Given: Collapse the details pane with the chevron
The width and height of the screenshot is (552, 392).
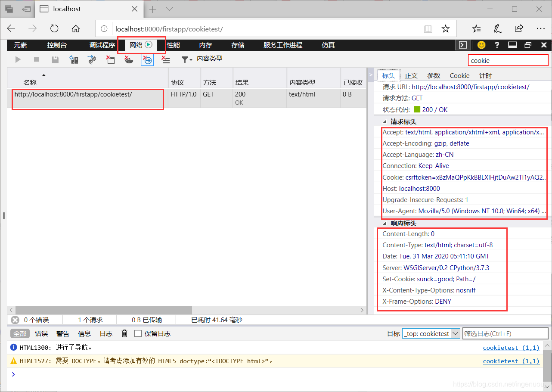Looking at the screenshot, I should (x=370, y=75).
